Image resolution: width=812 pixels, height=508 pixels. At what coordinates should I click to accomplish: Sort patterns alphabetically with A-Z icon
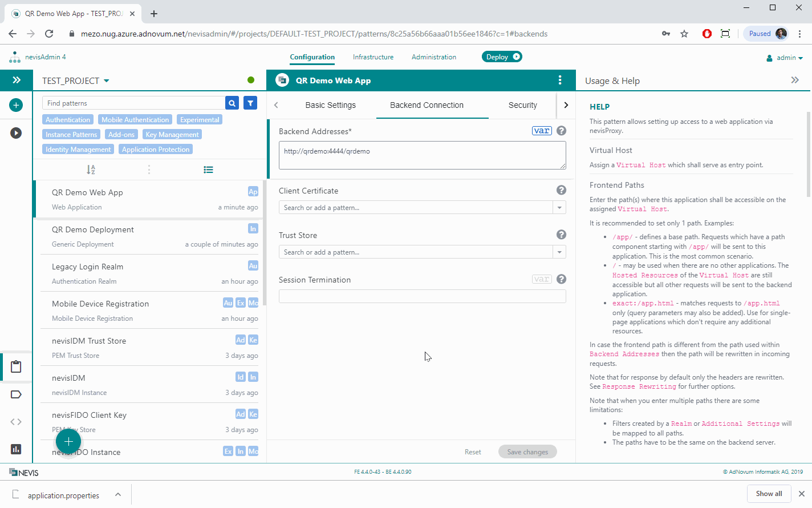coord(91,170)
